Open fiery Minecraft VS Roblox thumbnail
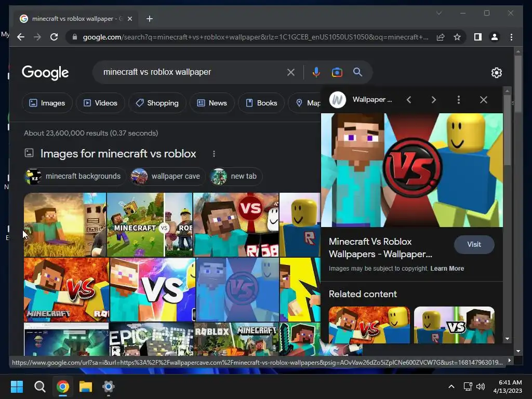The image size is (532, 399). (x=66, y=289)
